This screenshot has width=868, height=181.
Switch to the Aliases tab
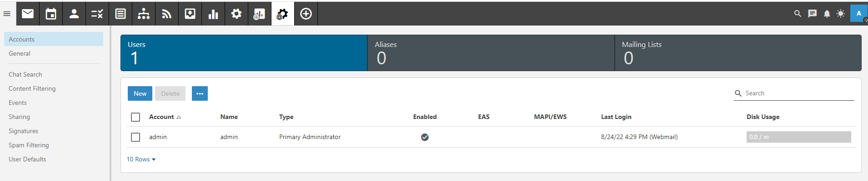pos(491,53)
